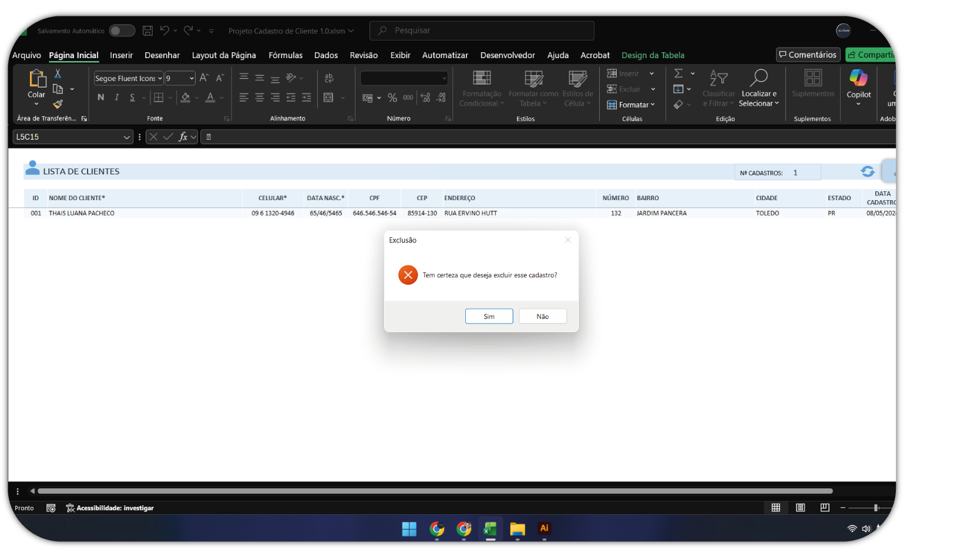Click the format painter brush icon
This screenshot has height=560, width=954.
pos(58,104)
